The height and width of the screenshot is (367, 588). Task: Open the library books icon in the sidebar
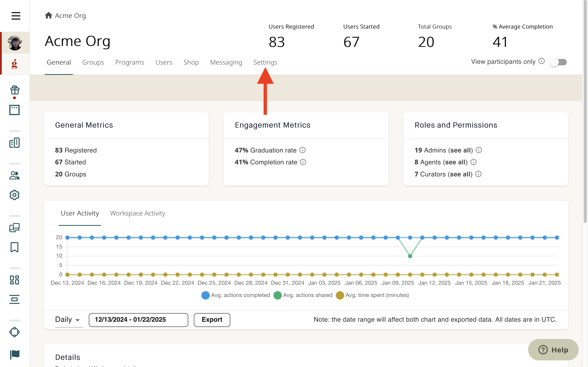[x=14, y=228]
